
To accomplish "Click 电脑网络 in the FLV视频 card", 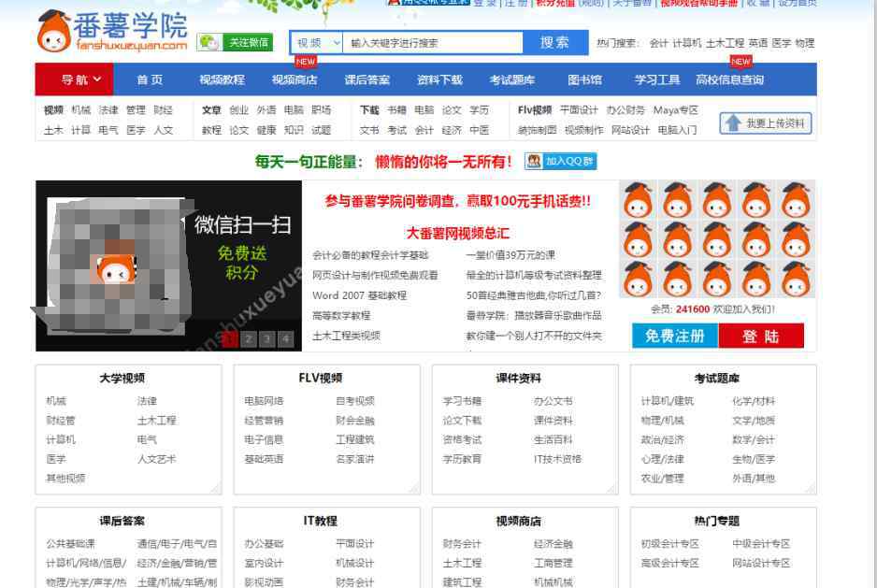I will tap(264, 401).
